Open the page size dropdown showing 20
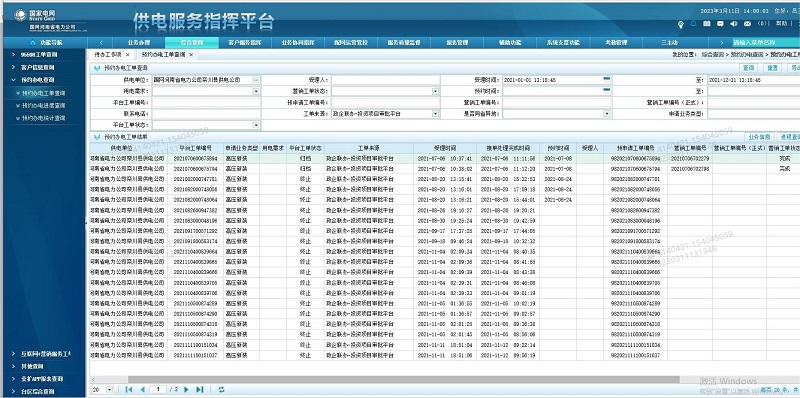Screen dimensions: 800x398 point(110,389)
